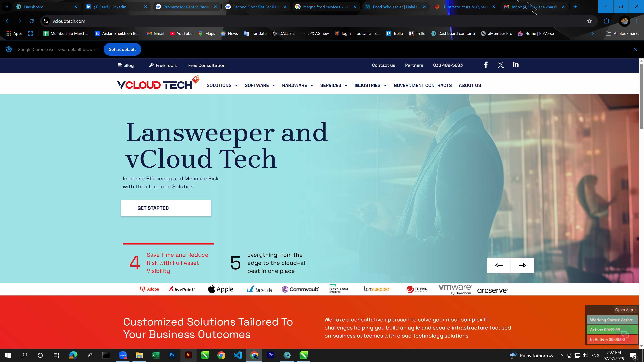
Task: Select slide 4 Save Time and Reduce Risk
Action: [x=169, y=263]
